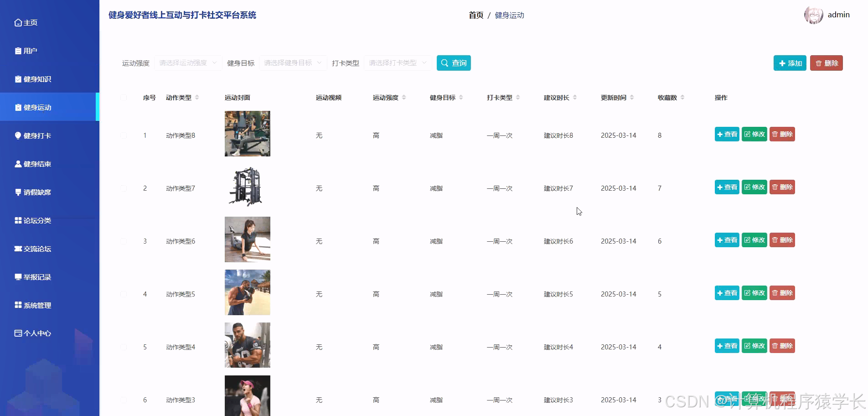This screenshot has width=868, height=416.
Task: Check the row for 动作类型7
Action: tap(124, 188)
